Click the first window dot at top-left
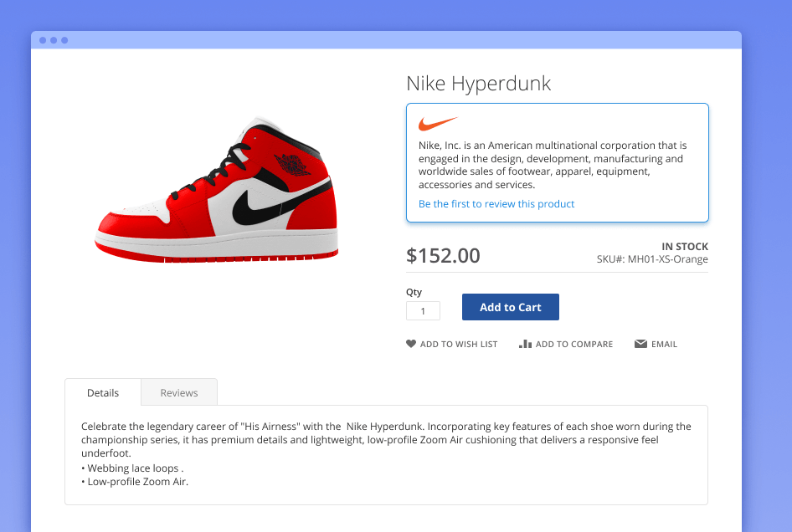792x532 pixels. click(43, 40)
